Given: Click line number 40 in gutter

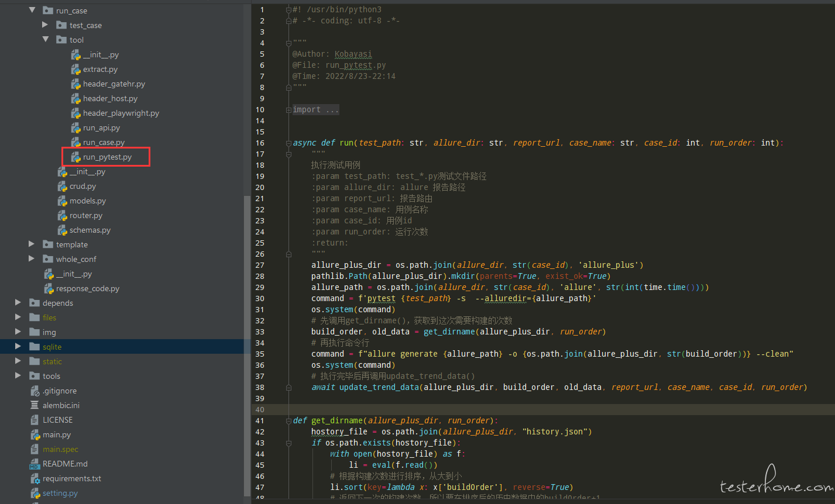Looking at the screenshot, I should click(x=260, y=409).
